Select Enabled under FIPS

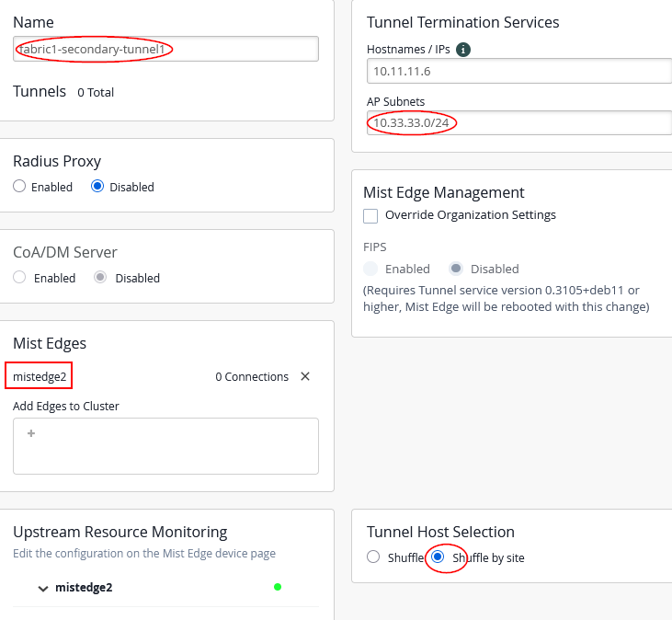tap(371, 269)
